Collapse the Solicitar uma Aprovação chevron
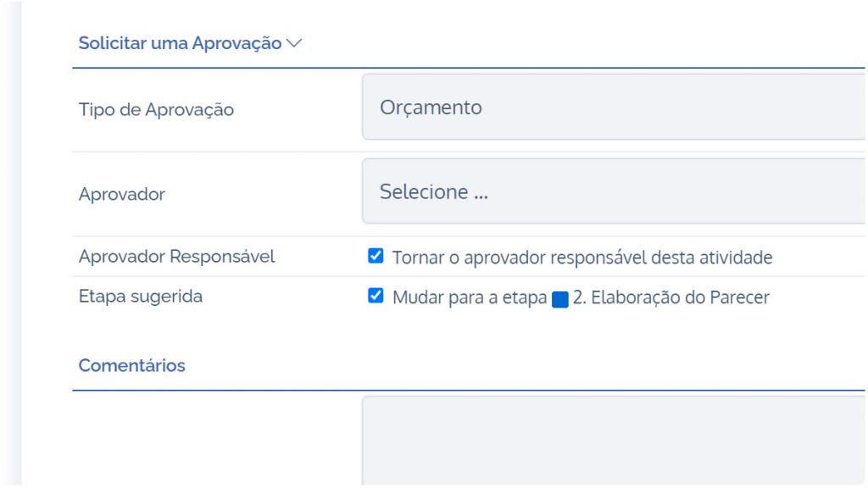 click(x=294, y=43)
